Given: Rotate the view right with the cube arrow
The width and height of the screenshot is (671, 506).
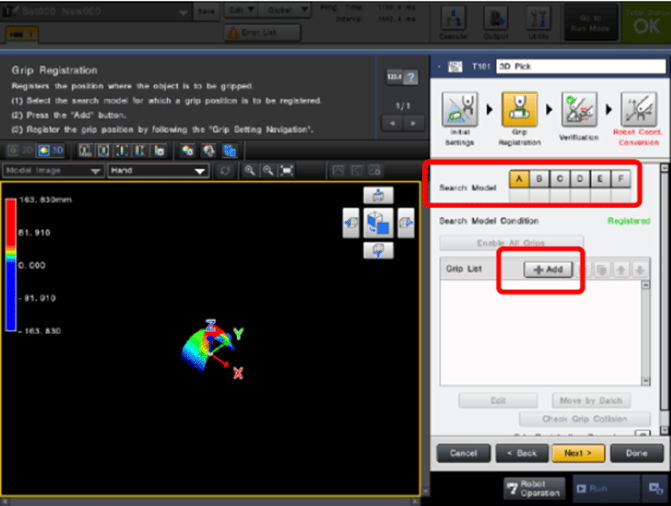Looking at the screenshot, I should point(404,222).
